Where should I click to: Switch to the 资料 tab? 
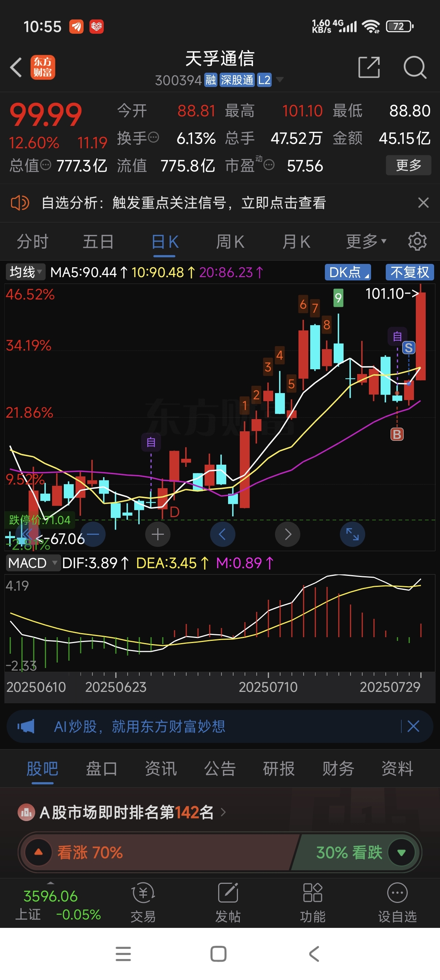click(x=397, y=769)
